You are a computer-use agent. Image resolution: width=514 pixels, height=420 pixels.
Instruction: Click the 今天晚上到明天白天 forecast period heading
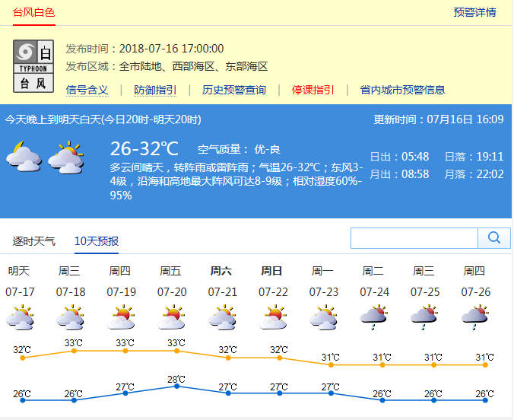[103, 119]
